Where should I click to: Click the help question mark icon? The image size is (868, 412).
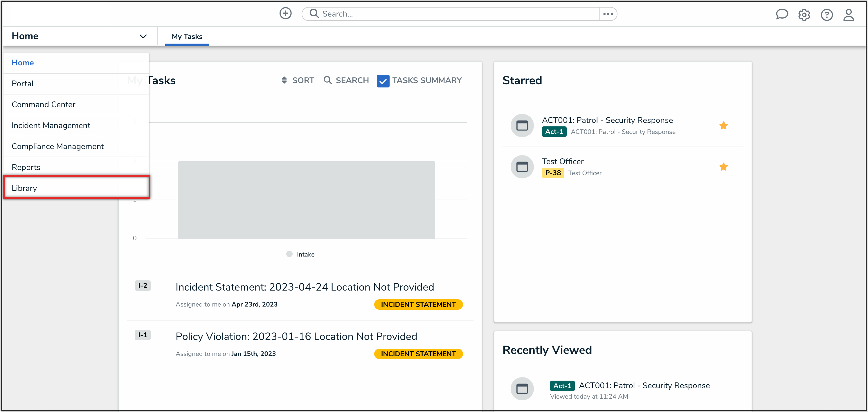click(826, 15)
